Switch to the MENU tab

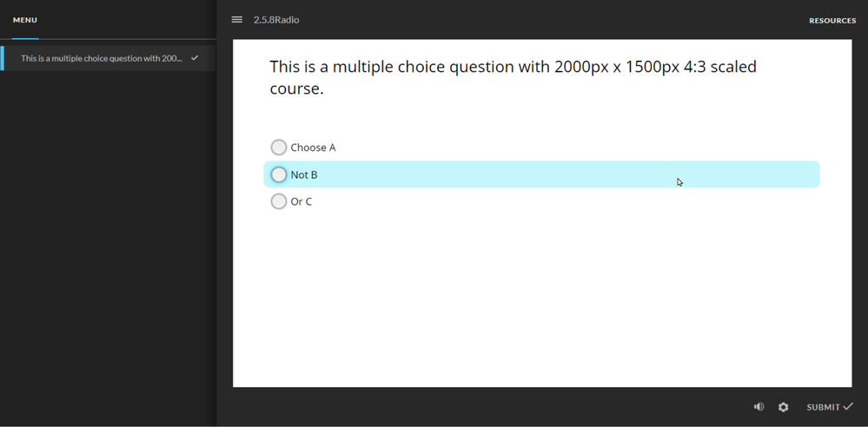tap(25, 20)
